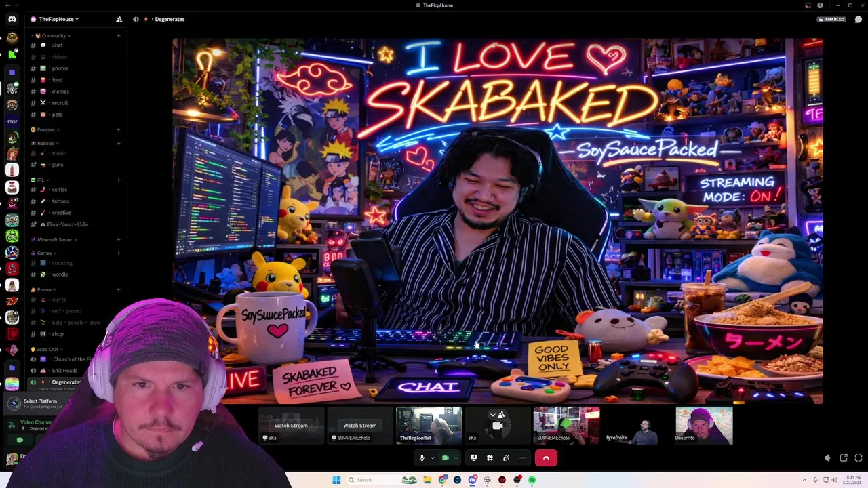Viewport: 868px width, 488px height.
Task: Click the share your screen icon
Action: 473,458
